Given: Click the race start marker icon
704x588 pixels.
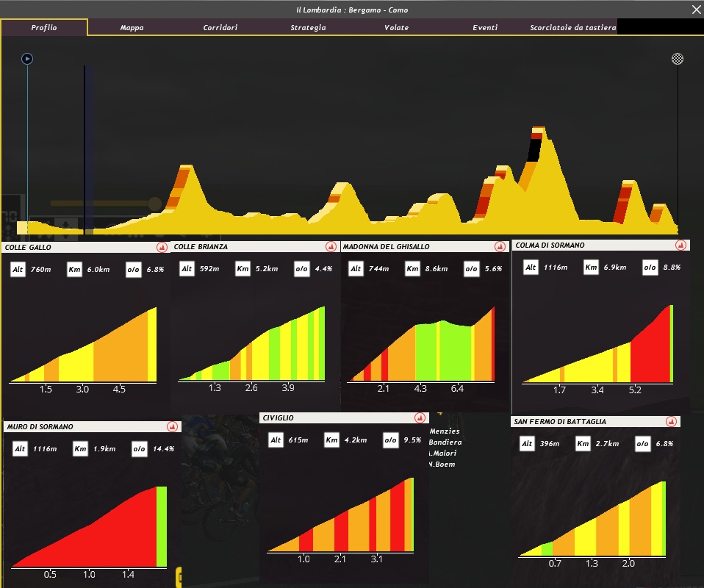Looking at the screenshot, I should [x=27, y=59].
